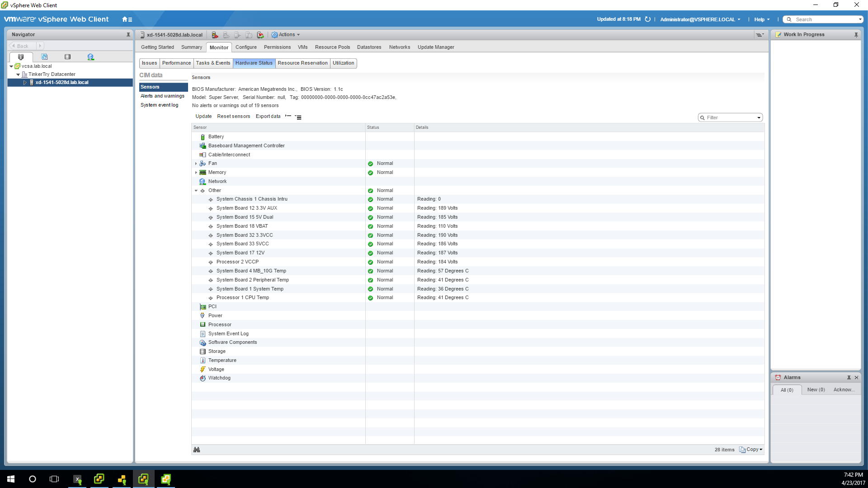Open the panel layout options menu icon
This screenshot has height=488, width=868.
(759, 35)
